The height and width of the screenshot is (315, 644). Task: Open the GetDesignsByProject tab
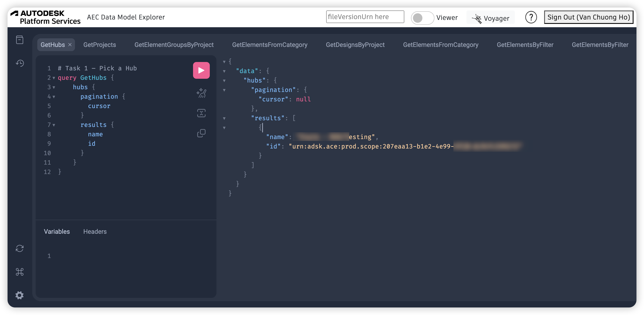point(355,45)
